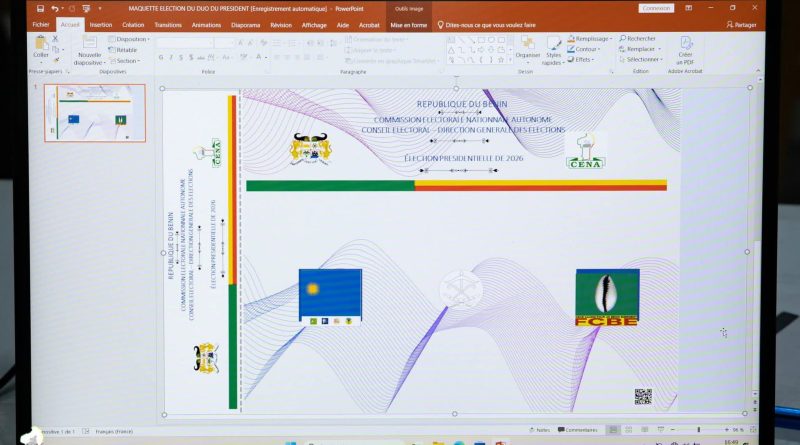800x445 pixels.
Task: Click the Undo arrow icon
Action: point(56,8)
